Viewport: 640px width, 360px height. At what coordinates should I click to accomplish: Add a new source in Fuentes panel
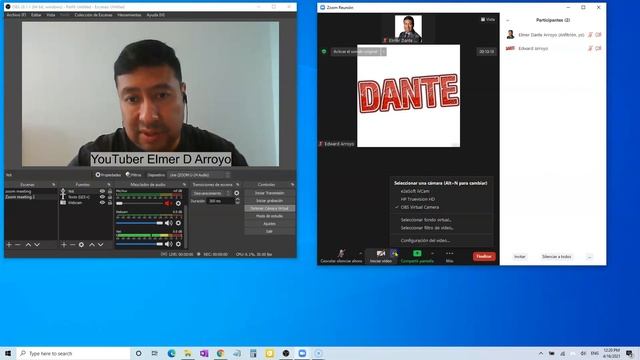[64, 244]
